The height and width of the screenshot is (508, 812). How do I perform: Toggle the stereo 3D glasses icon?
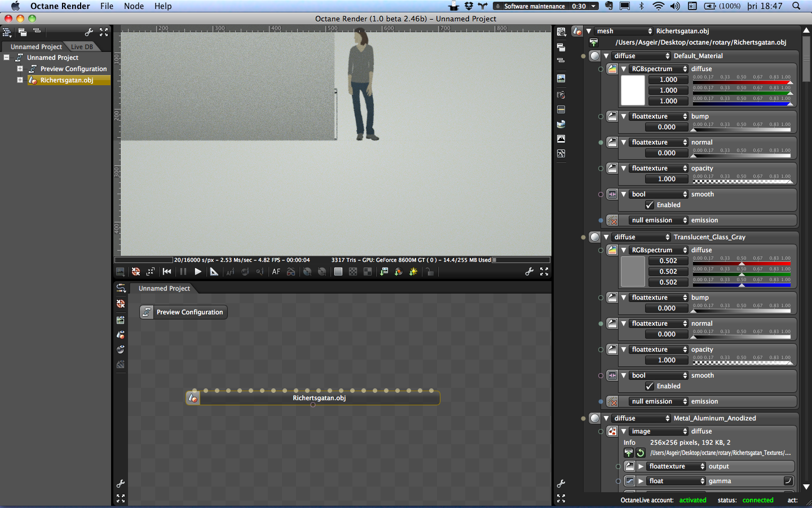click(x=291, y=272)
